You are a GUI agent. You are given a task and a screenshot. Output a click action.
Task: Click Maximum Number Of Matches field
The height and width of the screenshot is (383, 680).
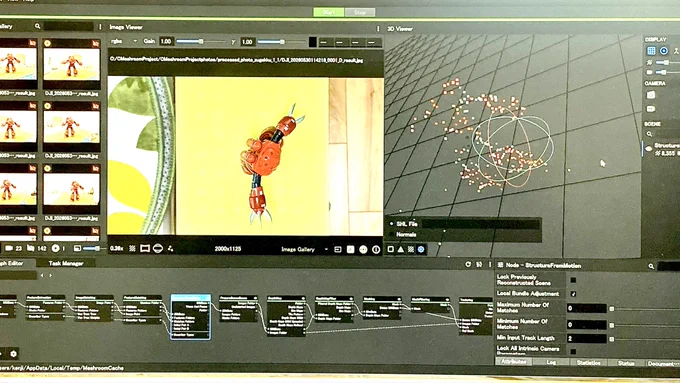(x=586, y=308)
